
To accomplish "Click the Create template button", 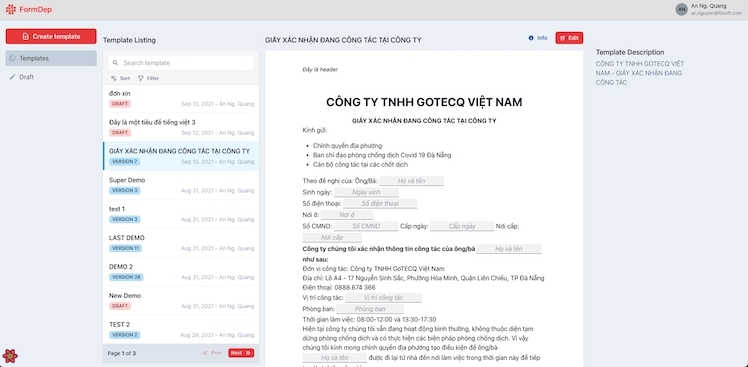I will tap(51, 36).
